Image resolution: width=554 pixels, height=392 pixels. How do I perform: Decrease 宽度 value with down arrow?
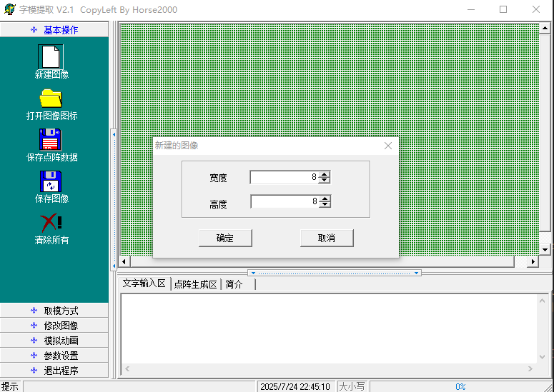click(325, 181)
